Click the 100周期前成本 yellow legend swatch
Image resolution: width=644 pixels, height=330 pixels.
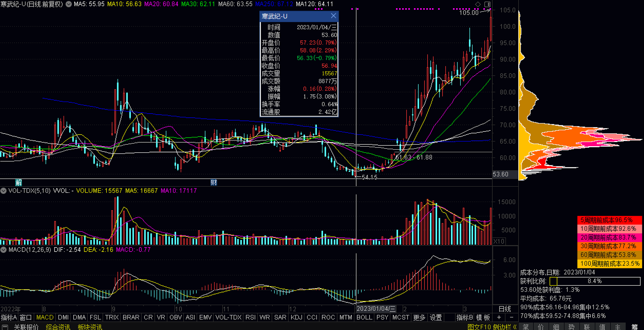pyautogui.click(x=609, y=264)
